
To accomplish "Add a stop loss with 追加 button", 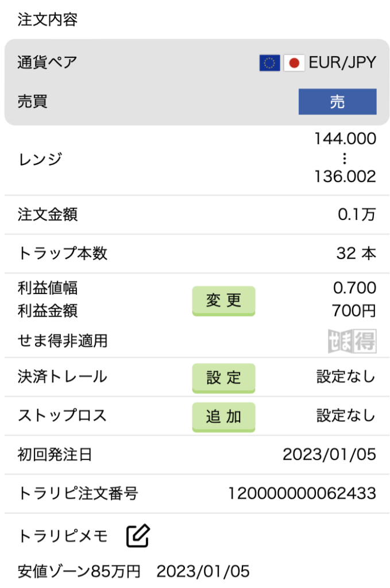I will coord(223,417).
